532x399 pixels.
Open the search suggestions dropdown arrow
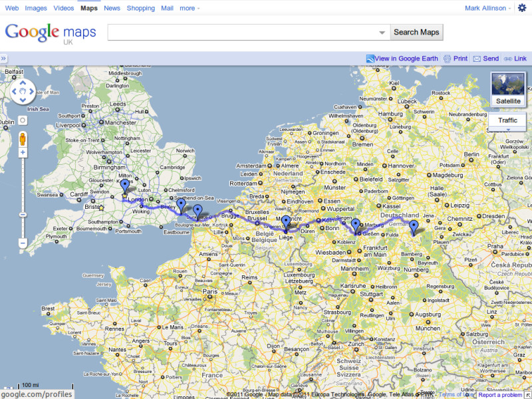click(382, 33)
